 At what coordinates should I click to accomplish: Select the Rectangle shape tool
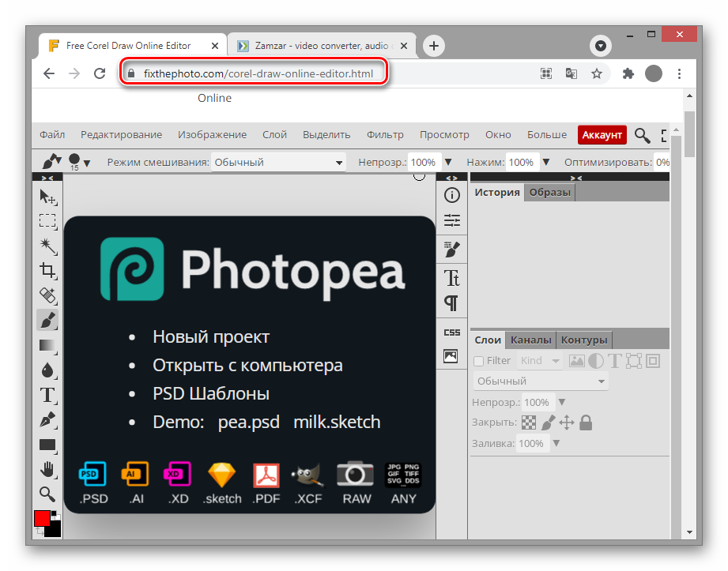tap(47, 445)
